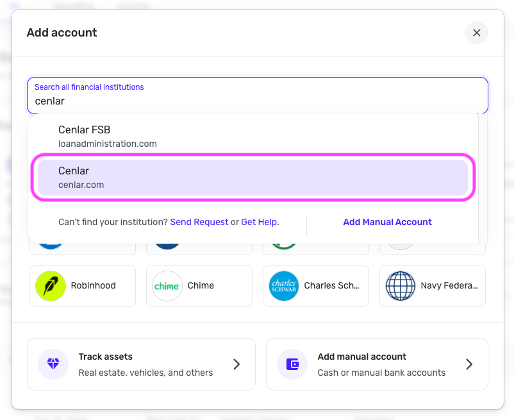Click the Track assets diamond icon
The height and width of the screenshot is (420, 514).
tap(53, 364)
